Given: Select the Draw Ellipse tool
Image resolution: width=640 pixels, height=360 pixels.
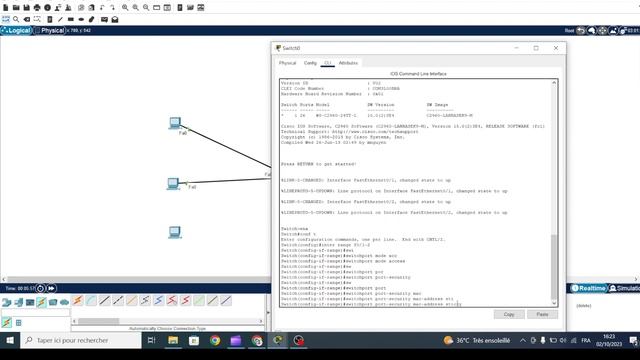Looking at the screenshot, I should [81, 19].
